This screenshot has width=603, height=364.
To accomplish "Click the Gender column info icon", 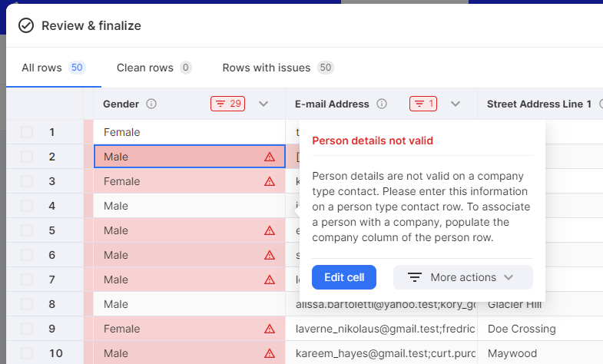I will pos(151,104).
